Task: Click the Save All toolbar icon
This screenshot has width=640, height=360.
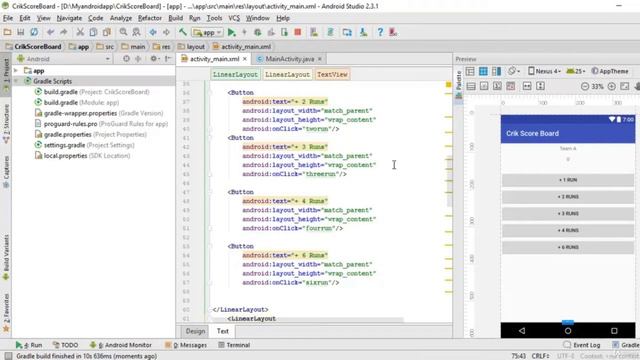Action: click(x=20, y=32)
